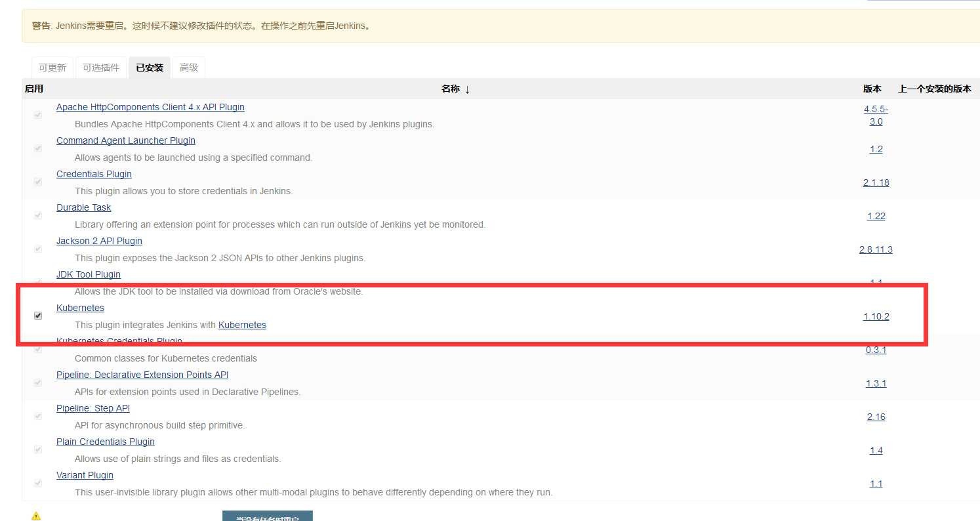980x521 pixels.
Task: Click version link 1.1 for Variant Plugin
Action: point(876,484)
